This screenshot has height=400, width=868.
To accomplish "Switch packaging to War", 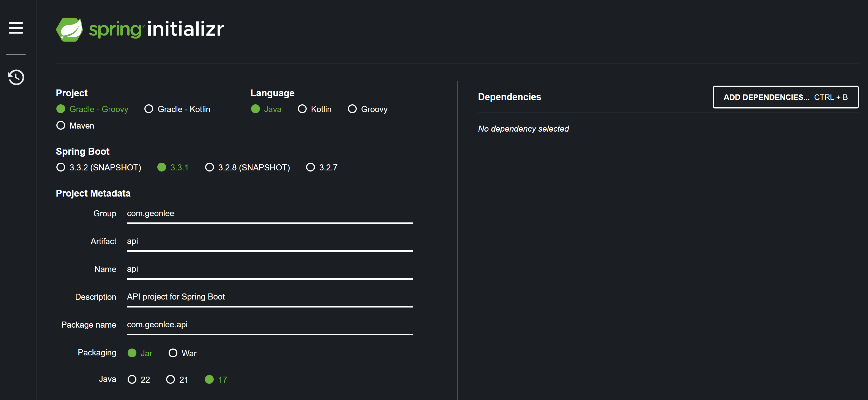I will click(173, 353).
